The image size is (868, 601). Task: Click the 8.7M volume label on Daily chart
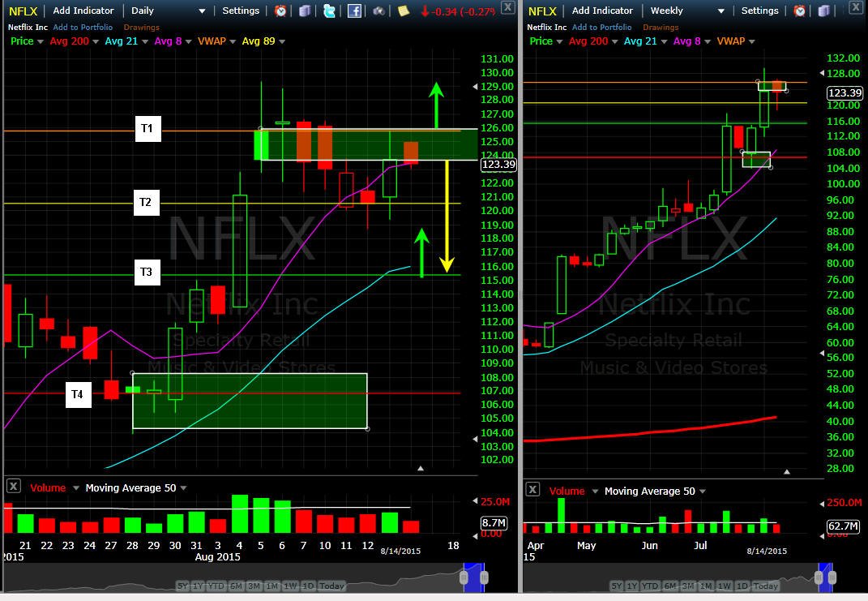click(x=494, y=523)
